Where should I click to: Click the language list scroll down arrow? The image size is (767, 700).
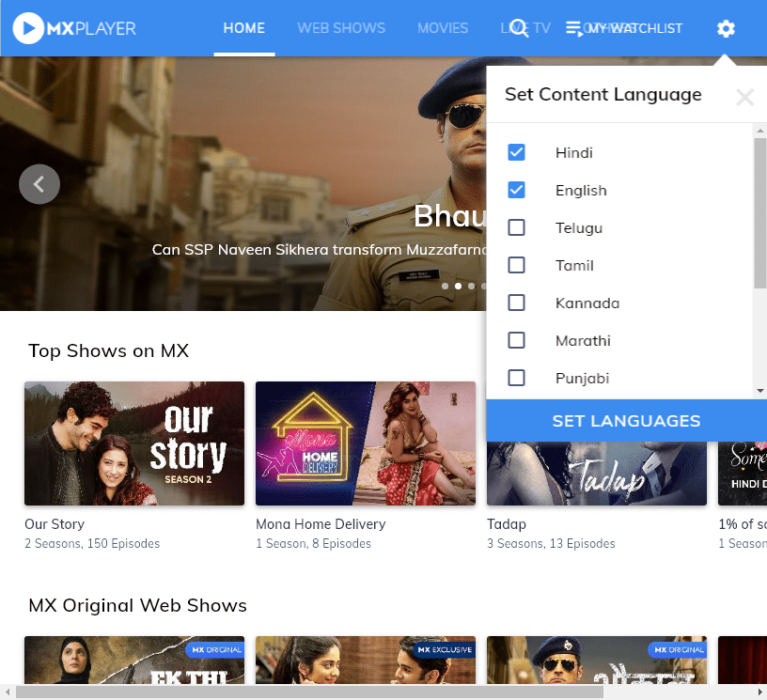[760, 391]
